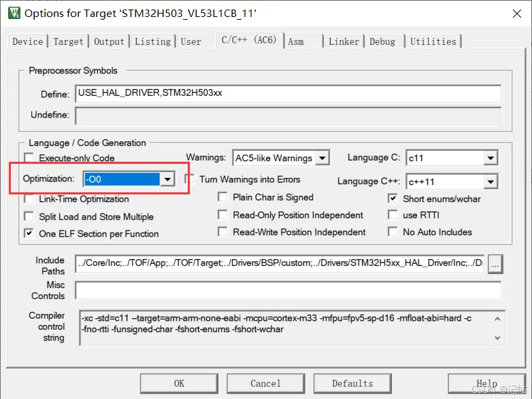
Task: Close the Options for Target dialog
Action: [517, 14]
